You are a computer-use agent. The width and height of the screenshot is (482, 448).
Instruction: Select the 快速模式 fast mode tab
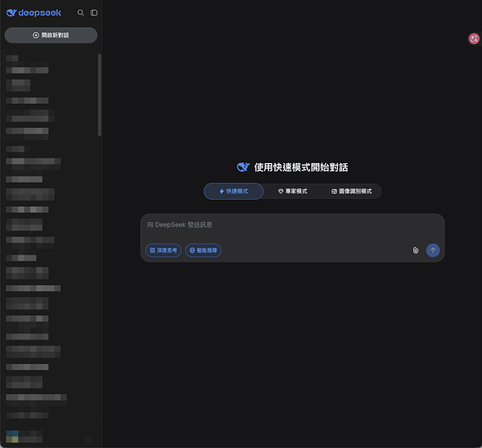[233, 191]
